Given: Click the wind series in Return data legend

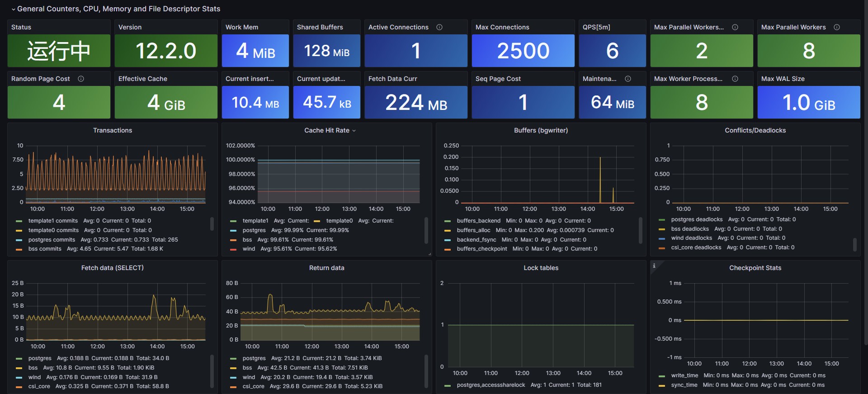Looking at the screenshot, I should coord(249,377).
